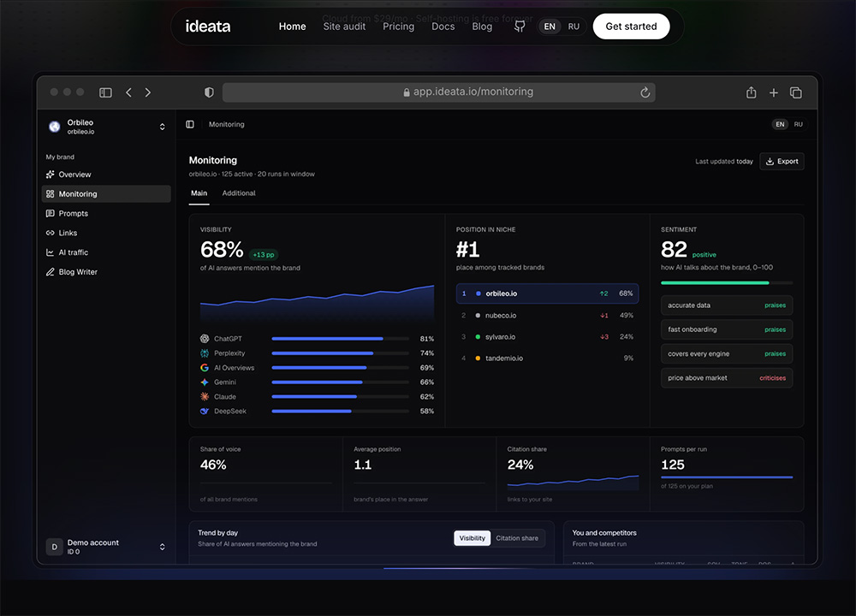
Task: Click the +13 pp visibility badge
Action: (x=264, y=255)
